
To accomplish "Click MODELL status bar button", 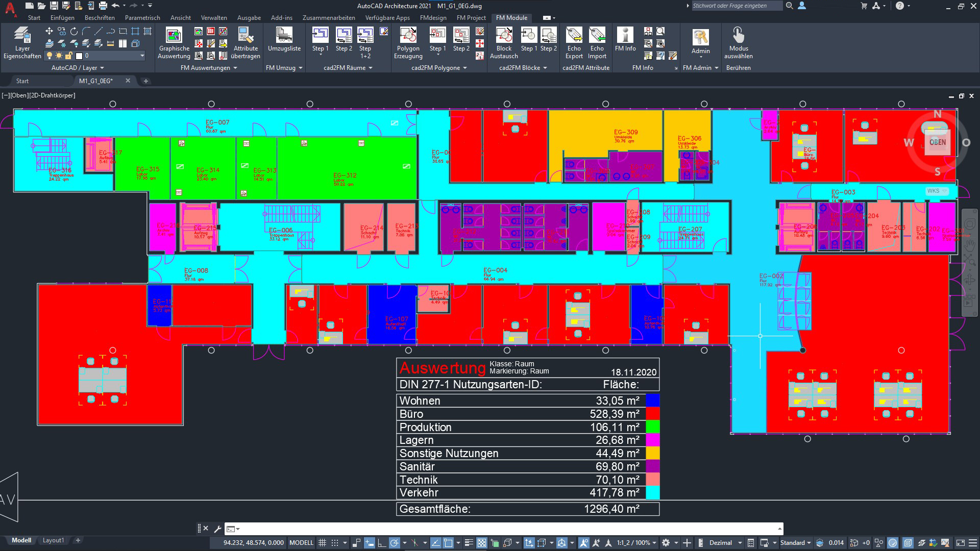I will pyautogui.click(x=301, y=543).
